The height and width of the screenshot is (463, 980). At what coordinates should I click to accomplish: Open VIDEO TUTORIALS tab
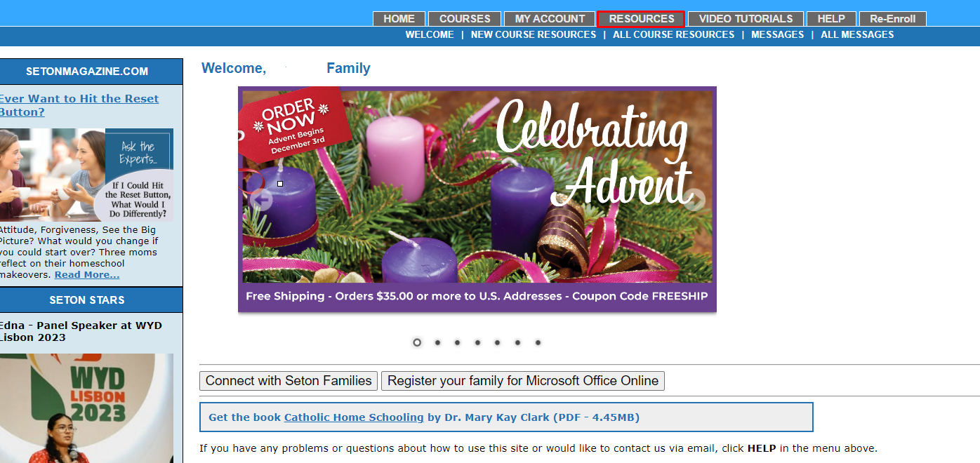(746, 19)
